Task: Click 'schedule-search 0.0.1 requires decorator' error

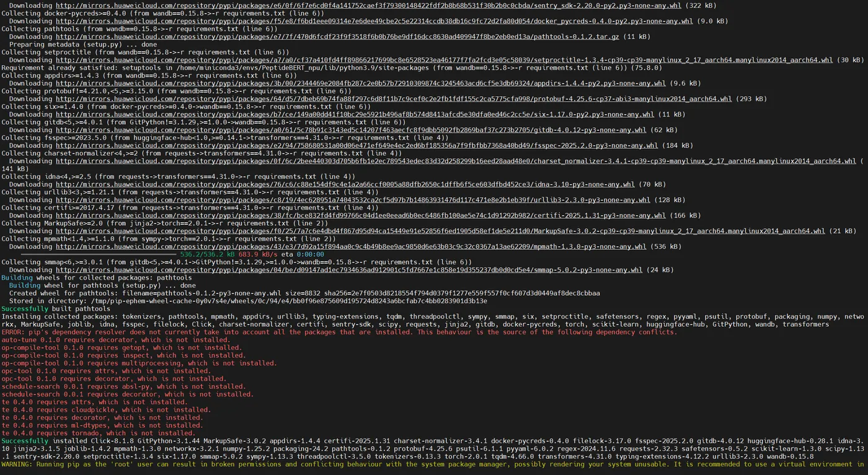Action: (x=128, y=394)
